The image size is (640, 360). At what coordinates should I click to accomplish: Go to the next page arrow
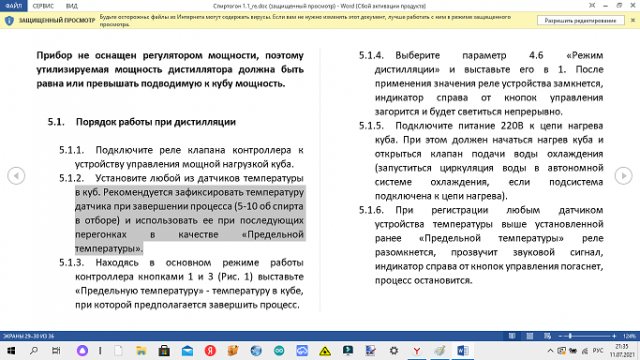[623, 176]
